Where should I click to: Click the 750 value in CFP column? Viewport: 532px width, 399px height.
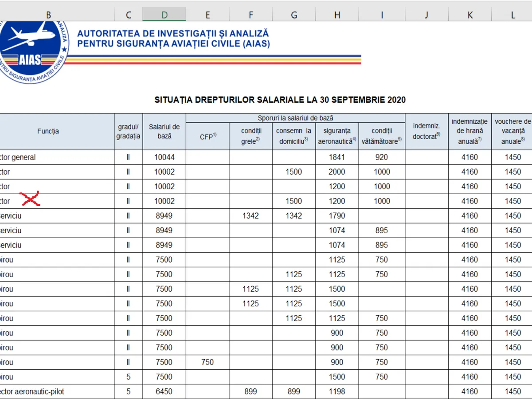tap(207, 362)
